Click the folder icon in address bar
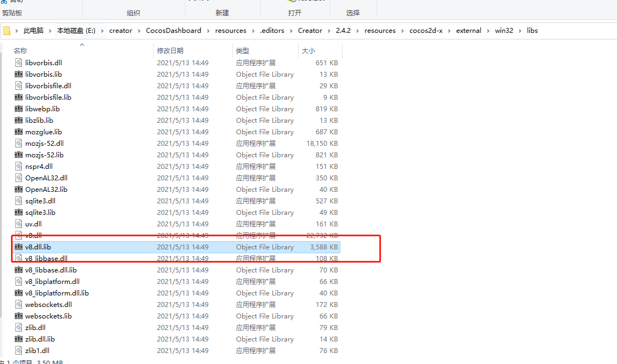 coord(7,31)
